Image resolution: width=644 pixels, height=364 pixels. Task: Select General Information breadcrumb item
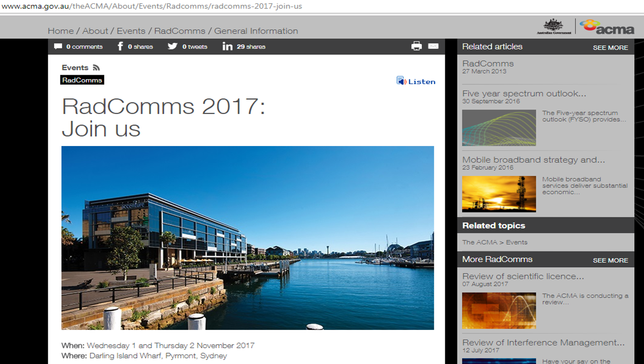coord(256,31)
